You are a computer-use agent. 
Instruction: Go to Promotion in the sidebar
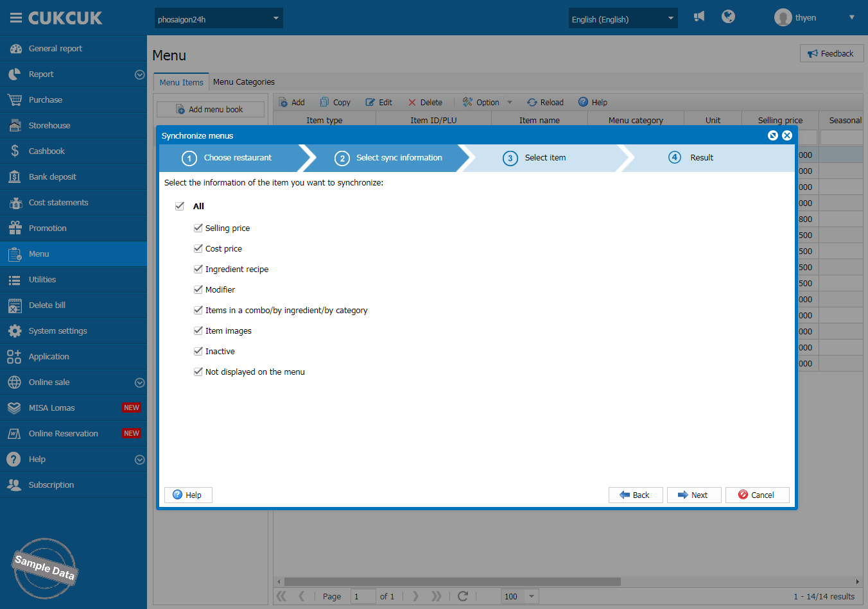48,228
